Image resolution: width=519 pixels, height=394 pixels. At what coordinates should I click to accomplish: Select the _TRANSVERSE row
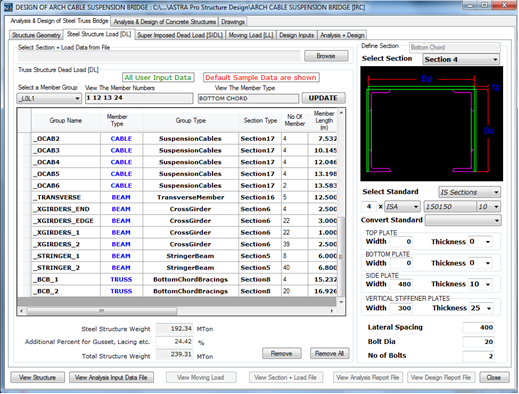tap(178, 197)
